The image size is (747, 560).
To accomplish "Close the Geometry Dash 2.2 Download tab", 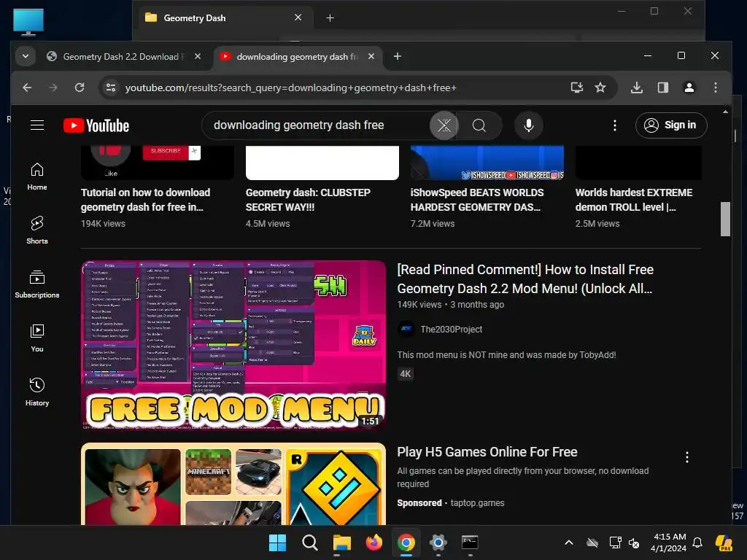I will click(x=198, y=56).
